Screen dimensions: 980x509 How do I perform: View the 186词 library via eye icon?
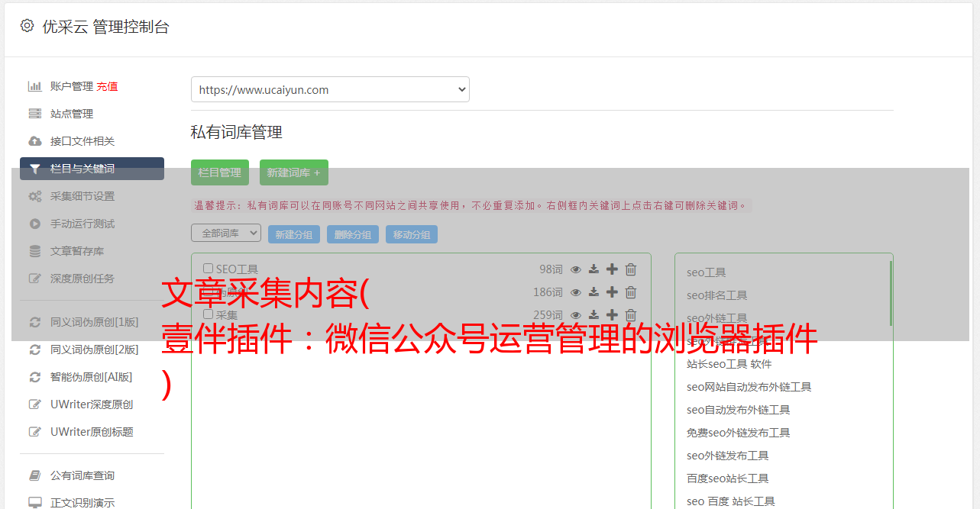click(x=576, y=292)
